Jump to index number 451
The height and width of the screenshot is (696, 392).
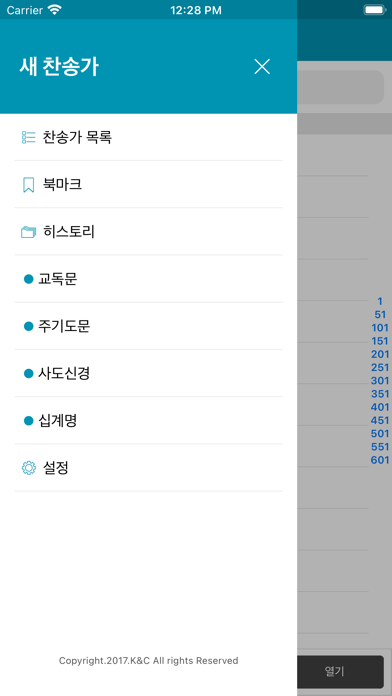tap(380, 420)
